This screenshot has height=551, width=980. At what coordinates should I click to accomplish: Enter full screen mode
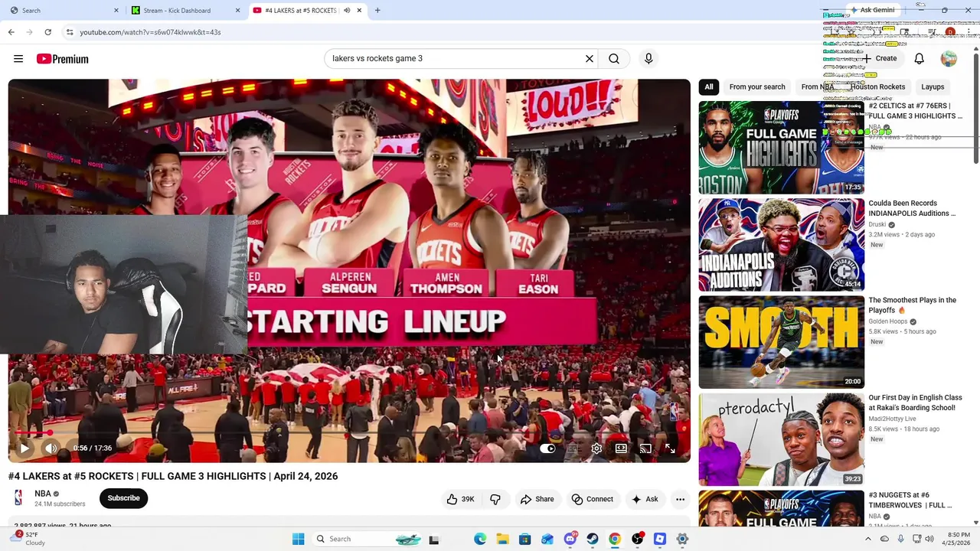click(x=670, y=448)
